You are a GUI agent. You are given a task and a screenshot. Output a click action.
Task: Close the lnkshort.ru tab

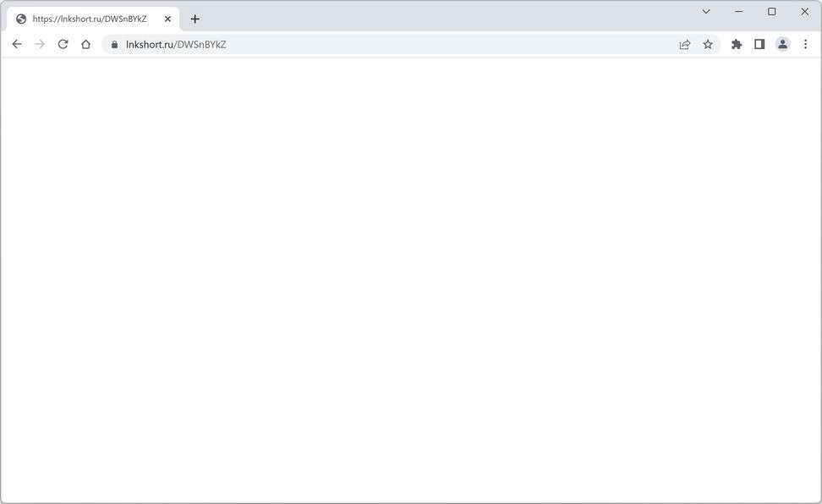(167, 19)
